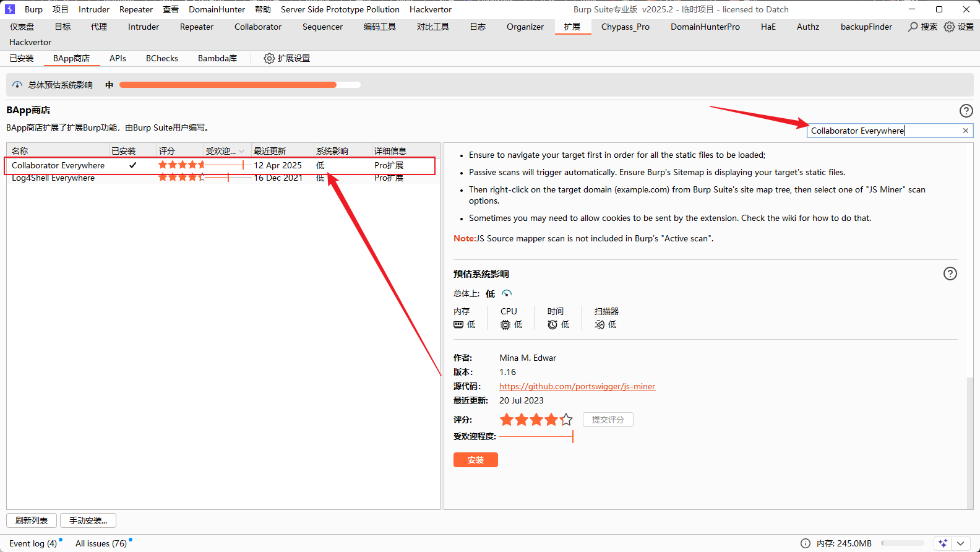Click the overall system impact progress bar

(240, 85)
